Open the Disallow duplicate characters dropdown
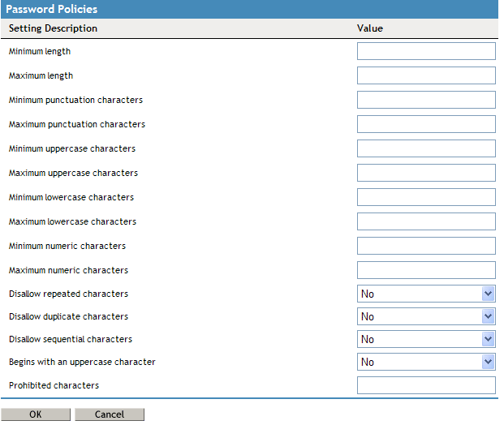 pyautogui.click(x=426, y=316)
